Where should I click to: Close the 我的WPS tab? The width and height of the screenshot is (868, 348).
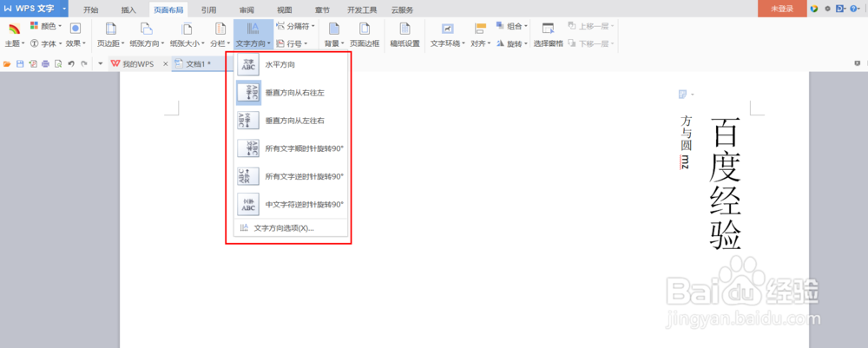tap(165, 64)
